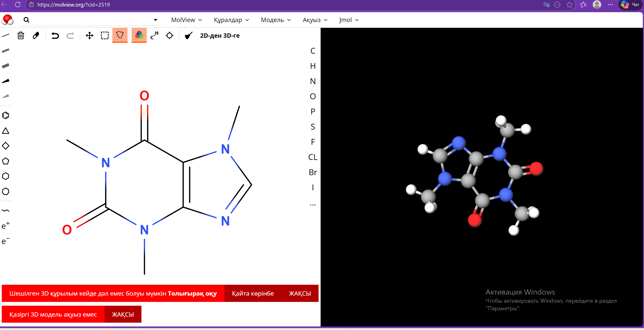Toggle the atom color mode

tap(139, 35)
